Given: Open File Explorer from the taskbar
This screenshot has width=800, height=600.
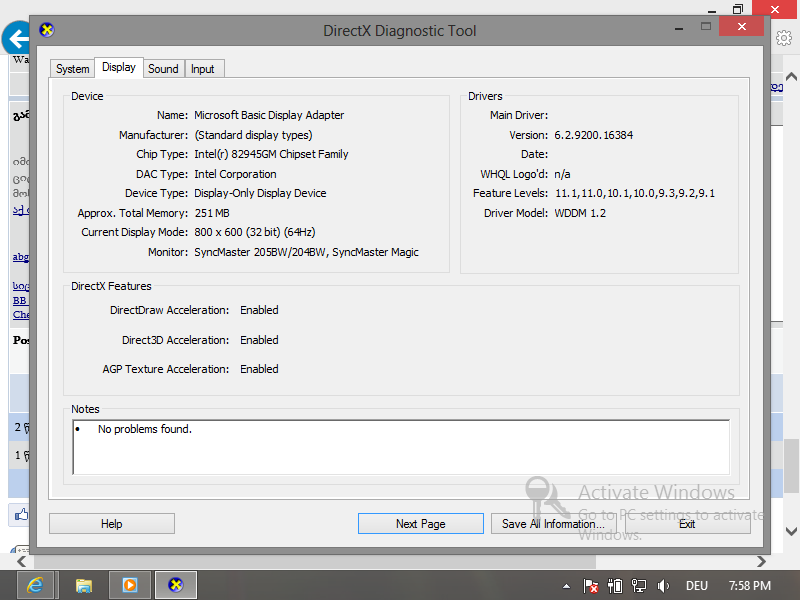Looking at the screenshot, I should point(84,585).
